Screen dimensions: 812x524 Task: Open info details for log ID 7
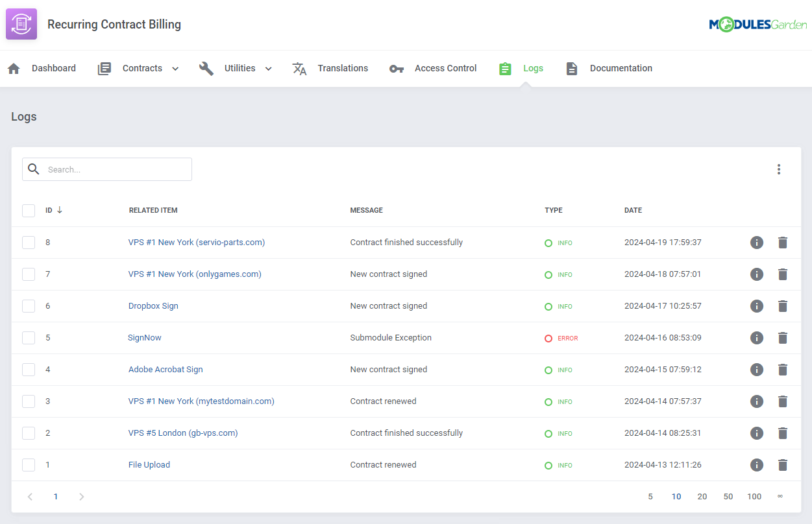pyautogui.click(x=756, y=274)
